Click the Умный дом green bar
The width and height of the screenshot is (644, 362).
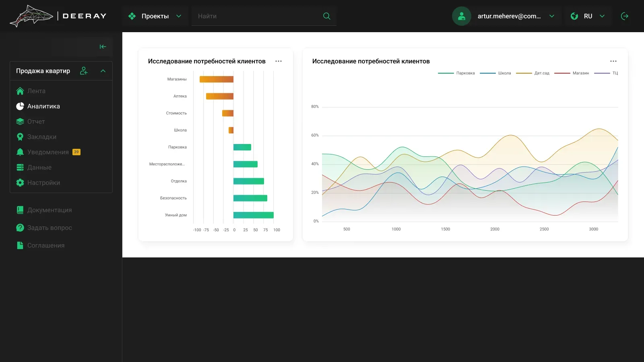(254, 215)
